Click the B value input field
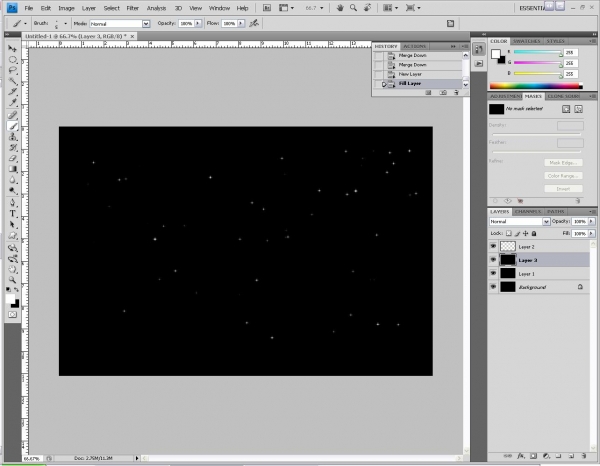Image resolution: width=600 pixels, height=466 pixels. coord(571,73)
